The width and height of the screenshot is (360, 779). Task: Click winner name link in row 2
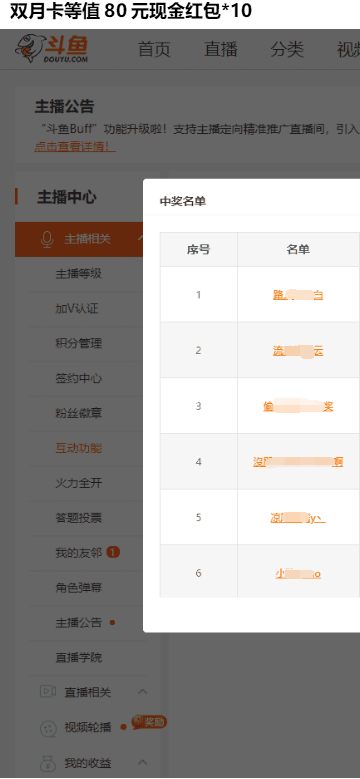(x=298, y=351)
